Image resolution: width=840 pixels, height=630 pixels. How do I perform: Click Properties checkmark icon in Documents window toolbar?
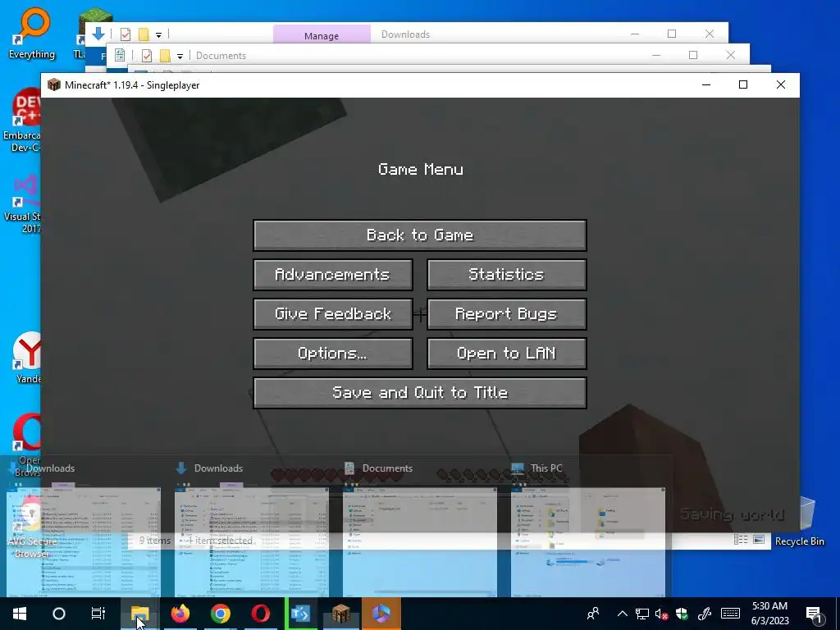point(147,55)
